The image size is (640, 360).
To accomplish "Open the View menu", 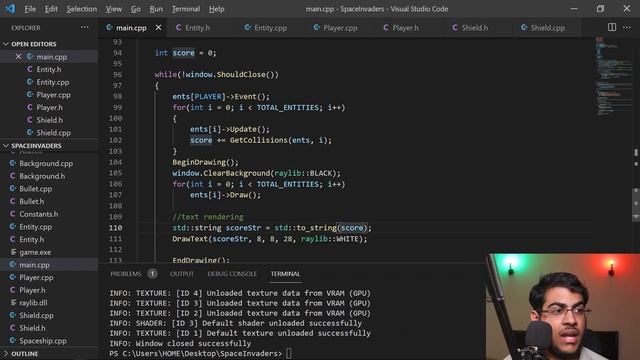I will coord(113,9).
